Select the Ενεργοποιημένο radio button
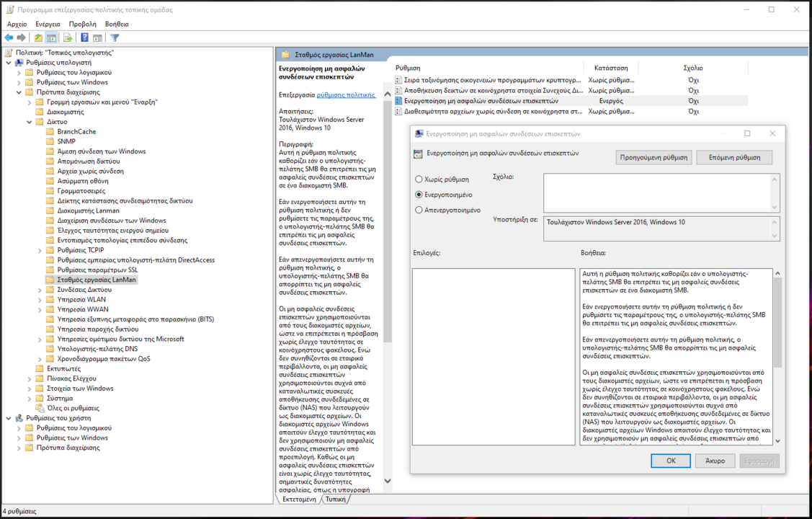This screenshot has height=519, width=812. click(x=419, y=195)
